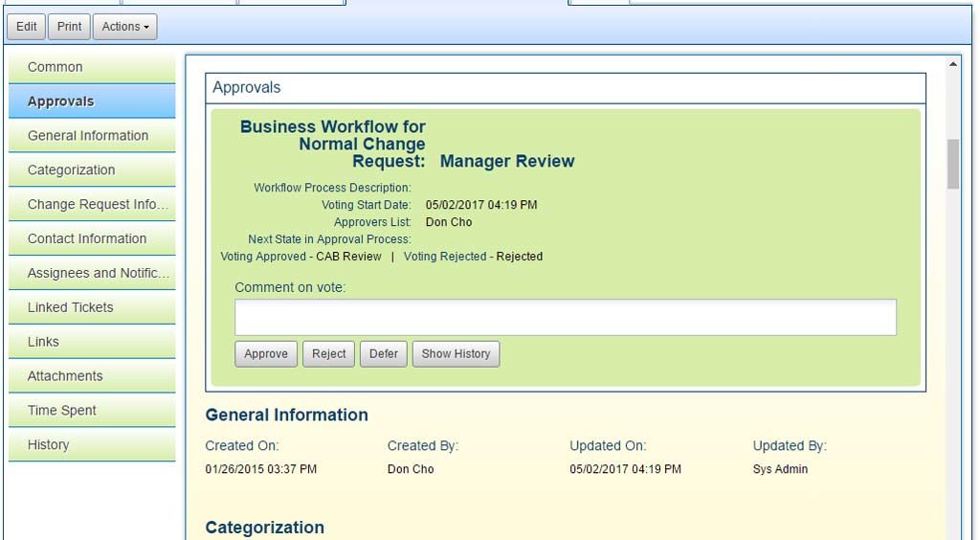Select the Links sidebar section
This screenshot has height=540, width=980.
point(92,343)
